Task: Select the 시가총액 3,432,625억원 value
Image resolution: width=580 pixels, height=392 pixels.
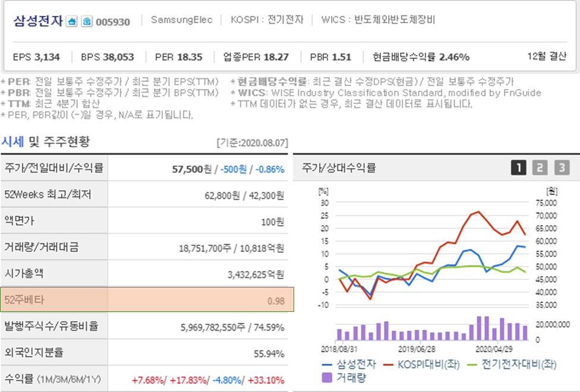Action: 256,274
